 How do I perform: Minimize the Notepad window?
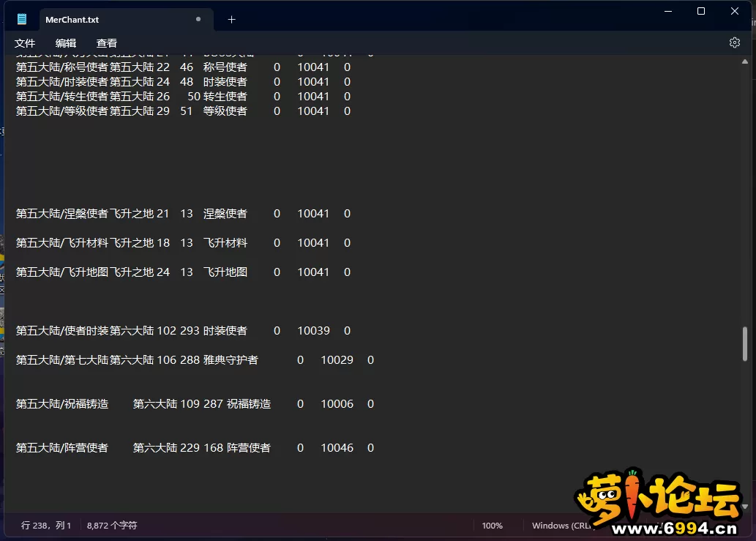click(x=668, y=11)
